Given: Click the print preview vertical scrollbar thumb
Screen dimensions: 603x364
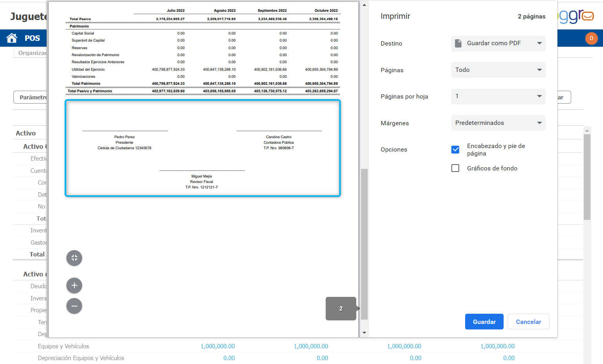Looking at the screenshot, I should coord(364,243).
